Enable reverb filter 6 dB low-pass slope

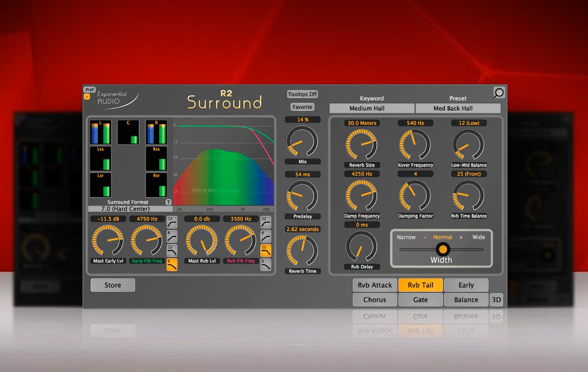click(266, 265)
